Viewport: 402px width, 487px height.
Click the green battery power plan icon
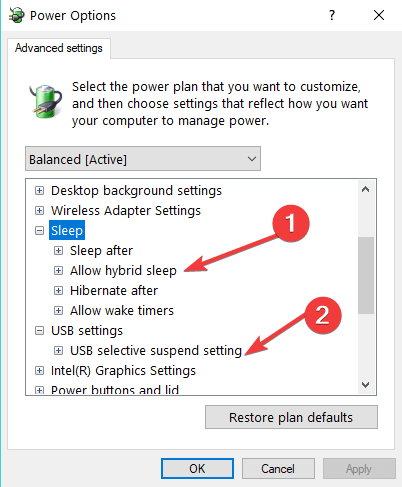click(x=46, y=101)
